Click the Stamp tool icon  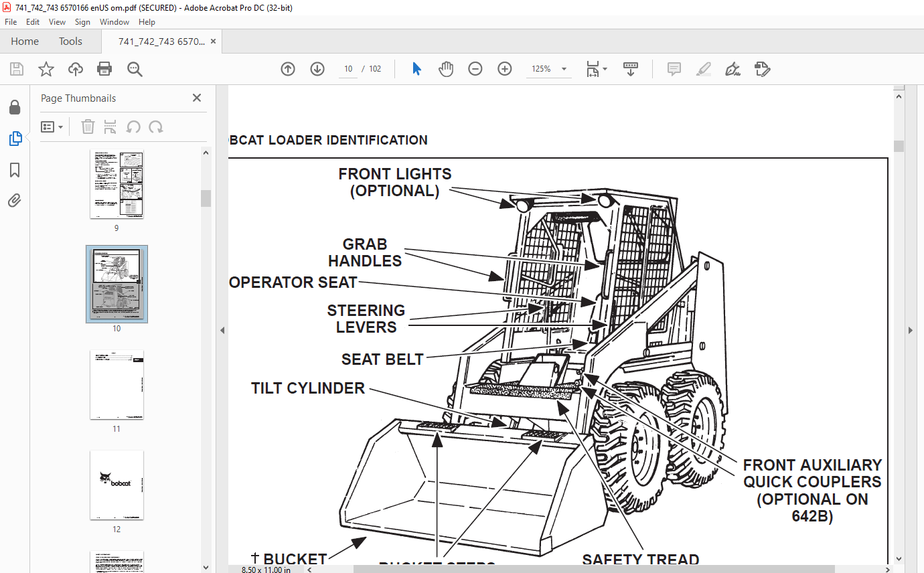pos(762,69)
